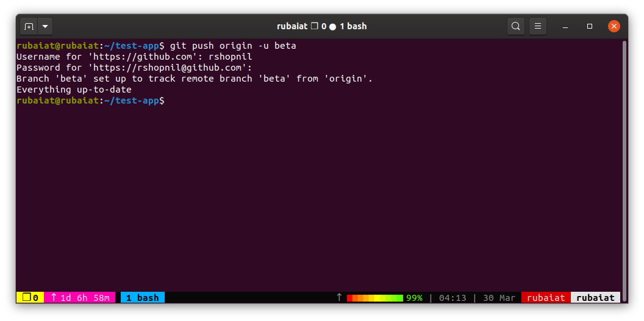The width and height of the screenshot is (644, 321).
Task: Open a new terminal tab icon
Action: coord(29,27)
